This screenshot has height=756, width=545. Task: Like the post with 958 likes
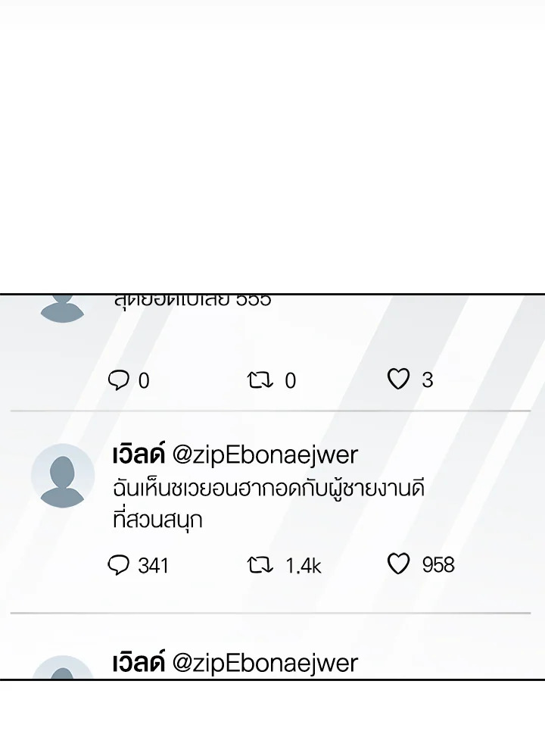coord(398,564)
